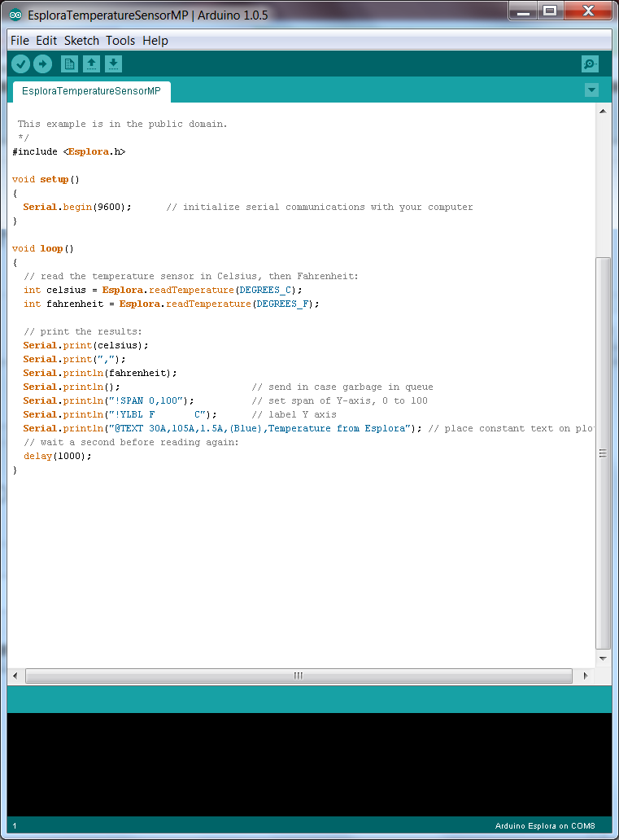
Task: Click the Serial.print(",") line
Action: [x=75, y=360]
